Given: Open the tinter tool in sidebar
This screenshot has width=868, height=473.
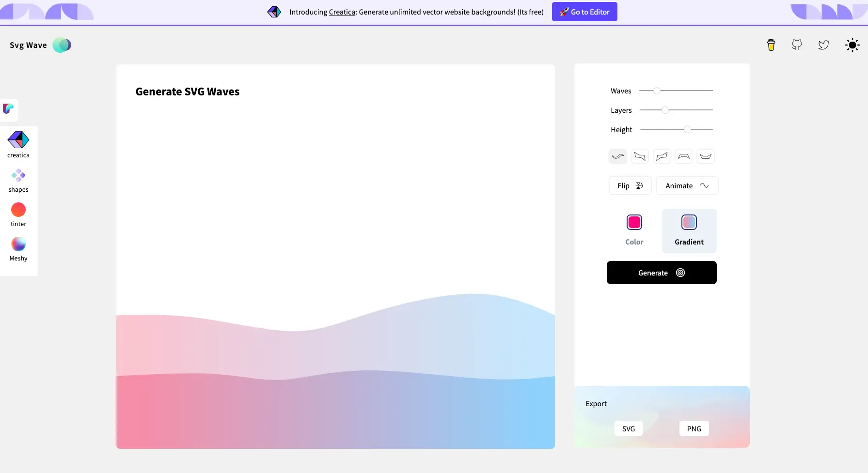Looking at the screenshot, I should click(18, 214).
